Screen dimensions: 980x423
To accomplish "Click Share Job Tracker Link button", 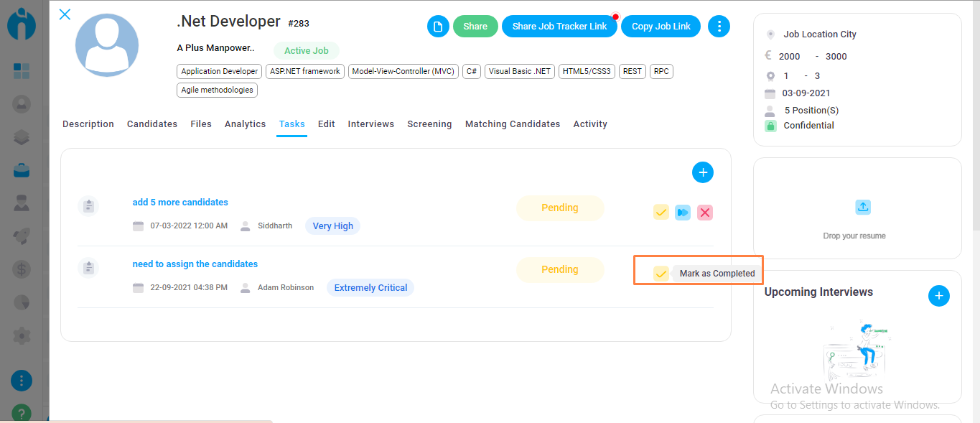I will tap(559, 27).
